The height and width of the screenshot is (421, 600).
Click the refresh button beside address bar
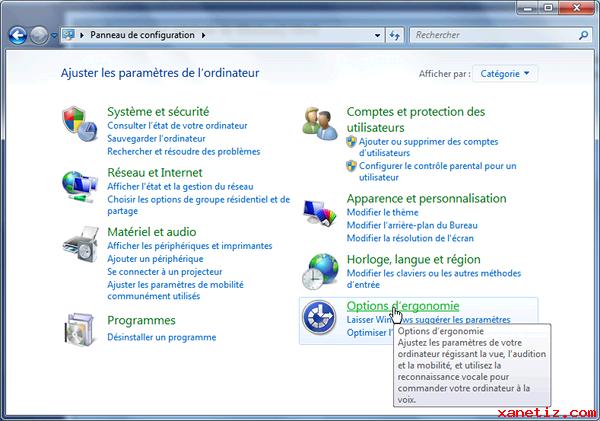tap(395, 35)
